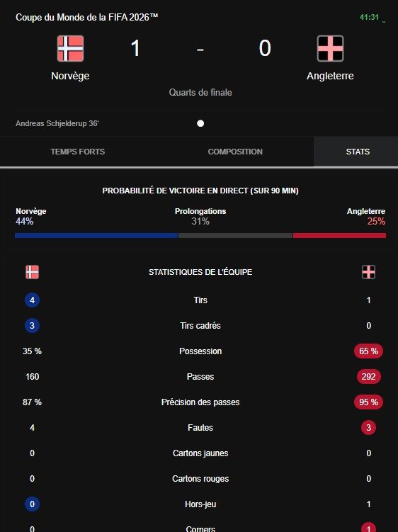
Task: Click small England flag above team stats
Action: click(368, 272)
